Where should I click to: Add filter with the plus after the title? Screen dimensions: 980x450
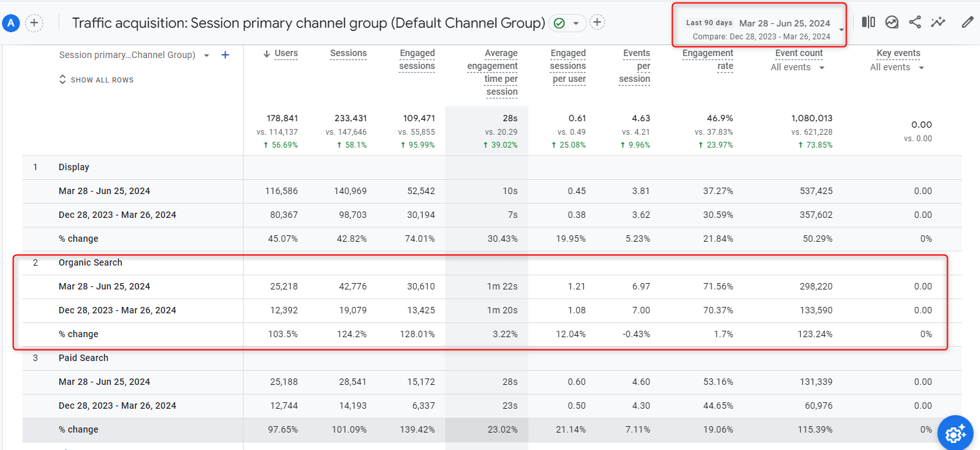pyautogui.click(x=598, y=23)
